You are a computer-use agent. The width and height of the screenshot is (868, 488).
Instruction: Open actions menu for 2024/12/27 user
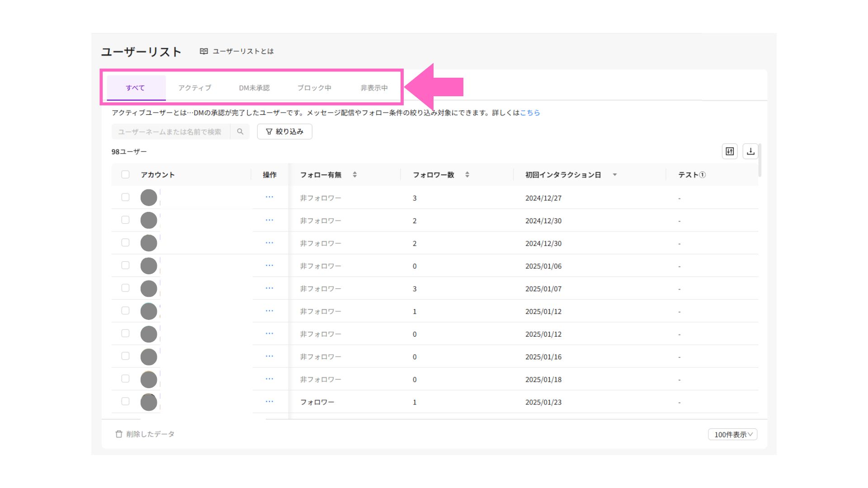click(x=269, y=197)
